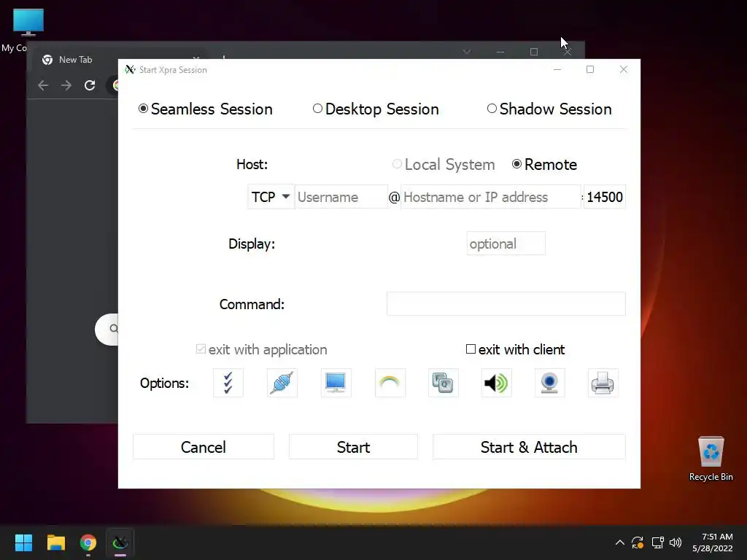Open the network connection options icon

tap(282, 383)
